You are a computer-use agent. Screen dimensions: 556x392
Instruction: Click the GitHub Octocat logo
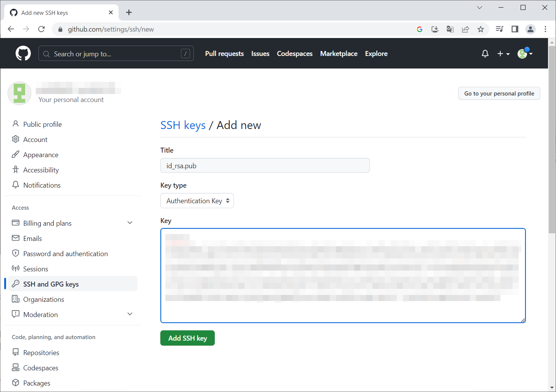click(x=23, y=54)
